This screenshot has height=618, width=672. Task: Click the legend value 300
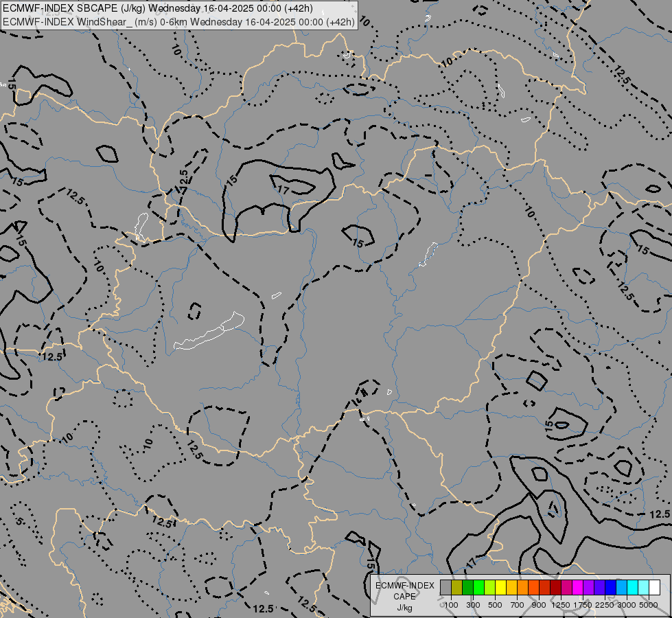[x=473, y=605]
